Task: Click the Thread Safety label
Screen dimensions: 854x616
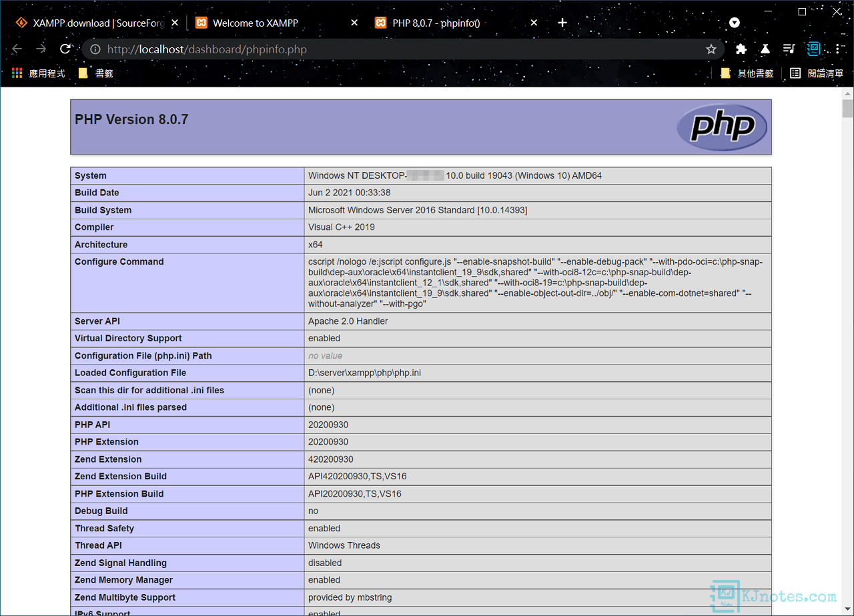Action: pos(105,529)
